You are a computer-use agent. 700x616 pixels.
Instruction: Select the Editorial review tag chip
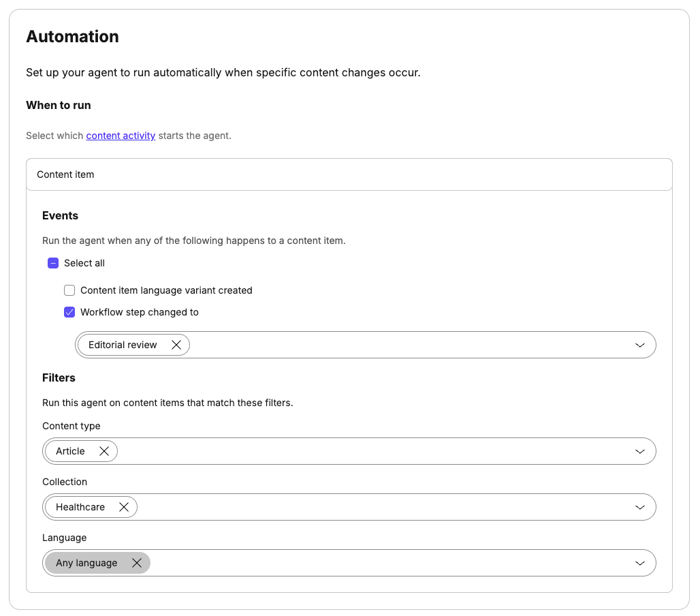click(x=123, y=345)
